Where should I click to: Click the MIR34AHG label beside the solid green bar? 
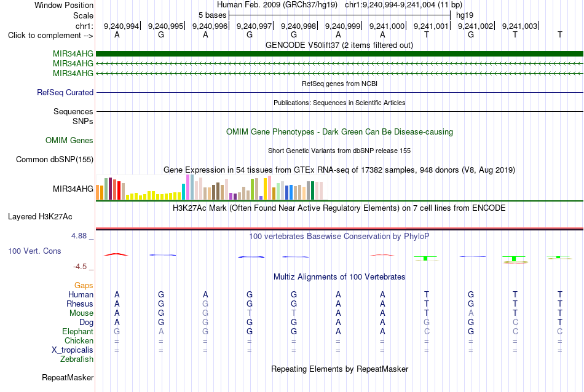click(x=73, y=54)
